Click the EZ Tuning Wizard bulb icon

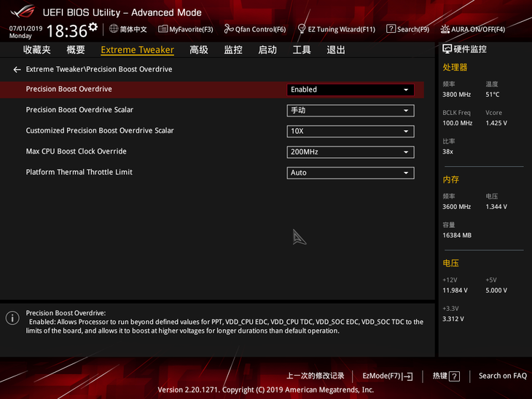pyautogui.click(x=301, y=29)
